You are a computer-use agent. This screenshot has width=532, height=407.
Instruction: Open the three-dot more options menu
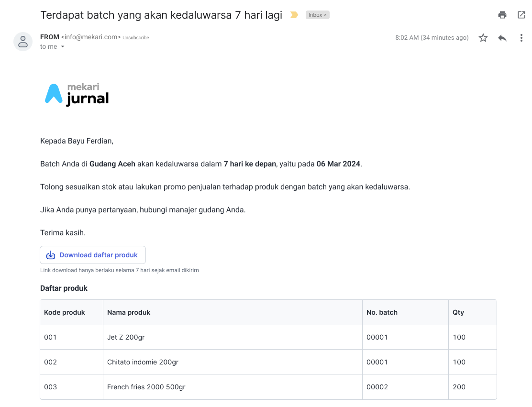[x=521, y=38]
